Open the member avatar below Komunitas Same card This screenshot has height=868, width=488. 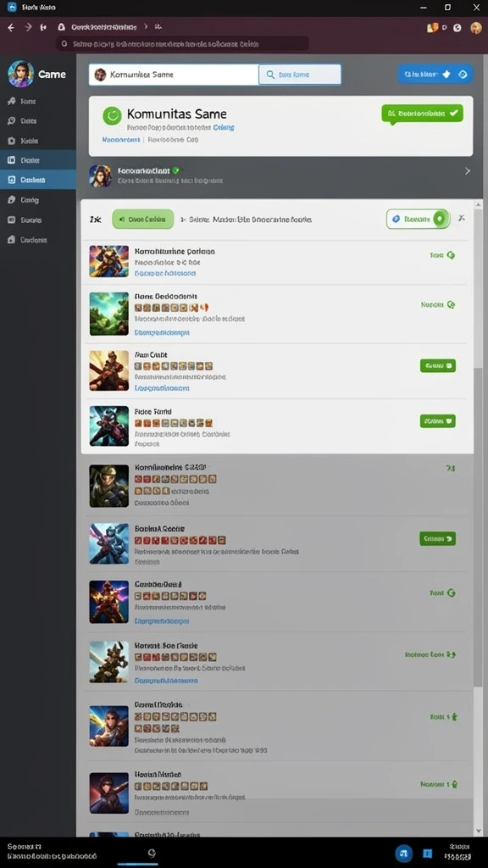point(100,175)
